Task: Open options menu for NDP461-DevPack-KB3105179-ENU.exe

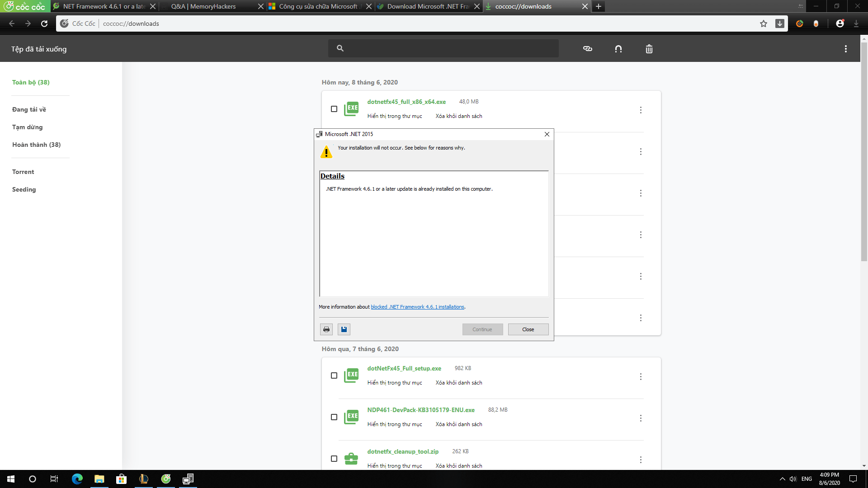Action: click(641, 418)
